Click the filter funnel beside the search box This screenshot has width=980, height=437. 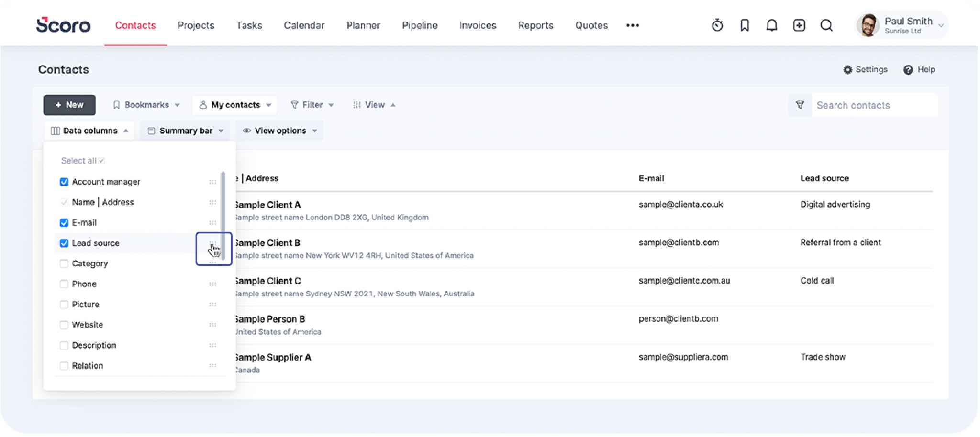pyautogui.click(x=799, y=105)
